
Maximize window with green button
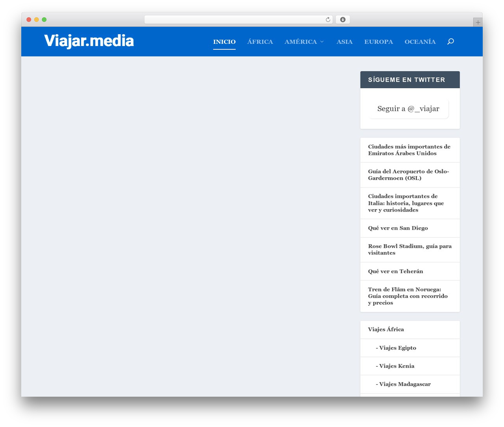44,20
